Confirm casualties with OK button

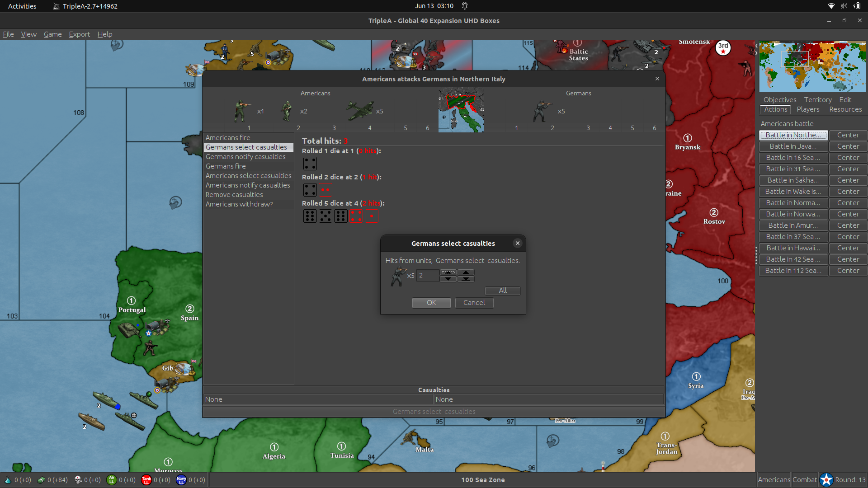(431, 303)
